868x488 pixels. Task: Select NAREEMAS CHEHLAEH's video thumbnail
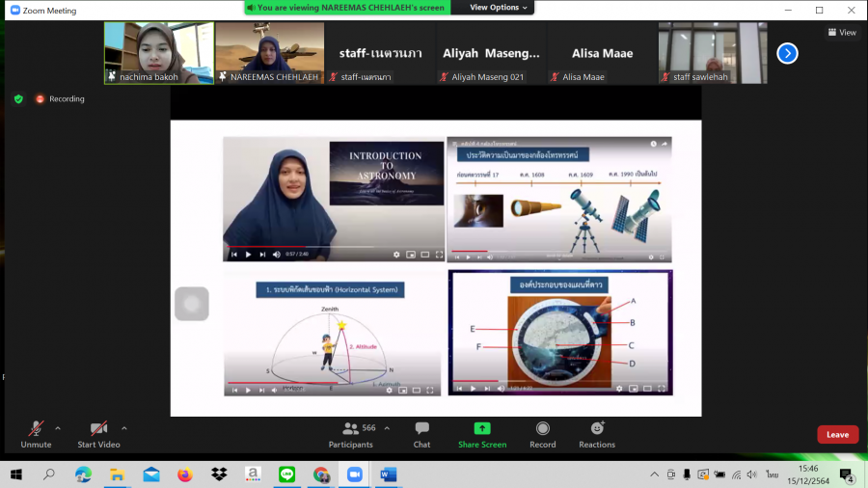click(269, 53)
